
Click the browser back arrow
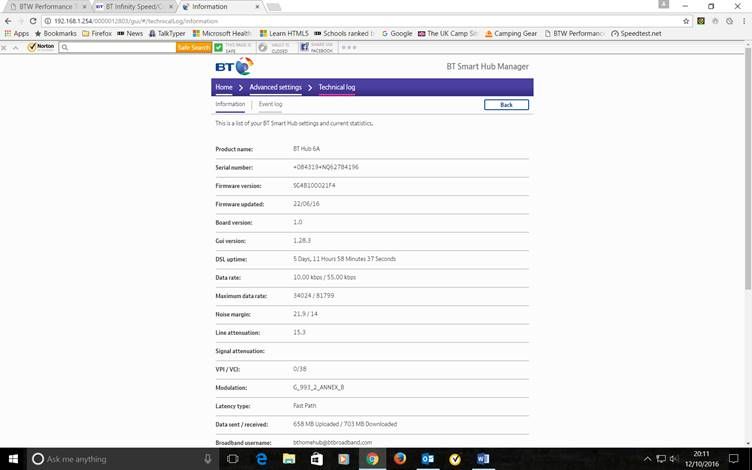(x=8, y=21)
